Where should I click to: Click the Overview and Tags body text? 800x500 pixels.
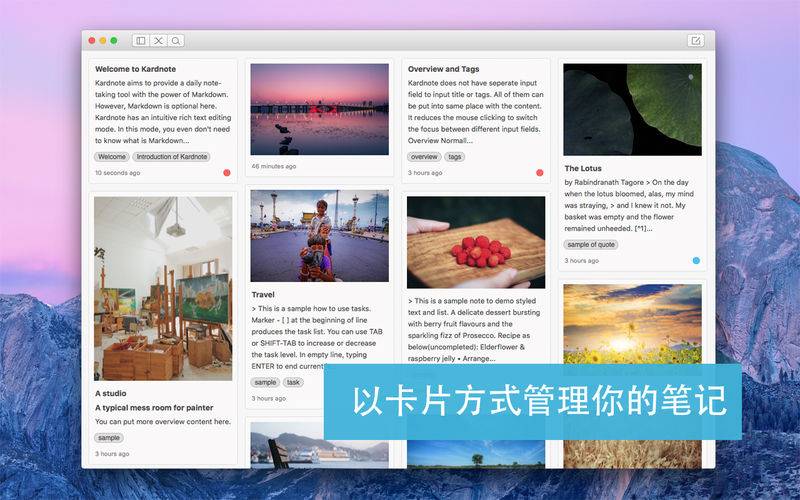point(476,112)
